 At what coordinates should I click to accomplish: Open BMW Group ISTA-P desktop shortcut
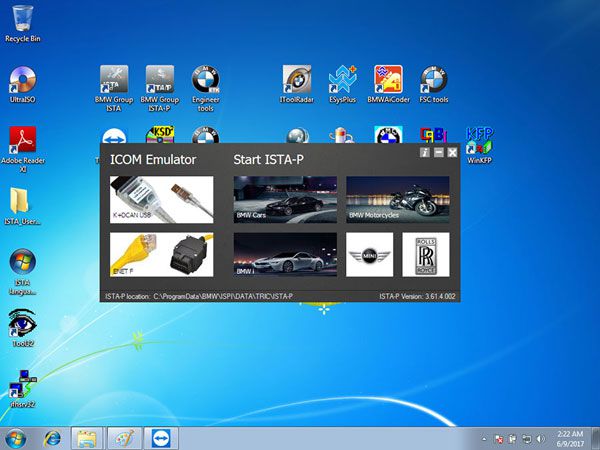pyautogui.click(x=160, y=89)
